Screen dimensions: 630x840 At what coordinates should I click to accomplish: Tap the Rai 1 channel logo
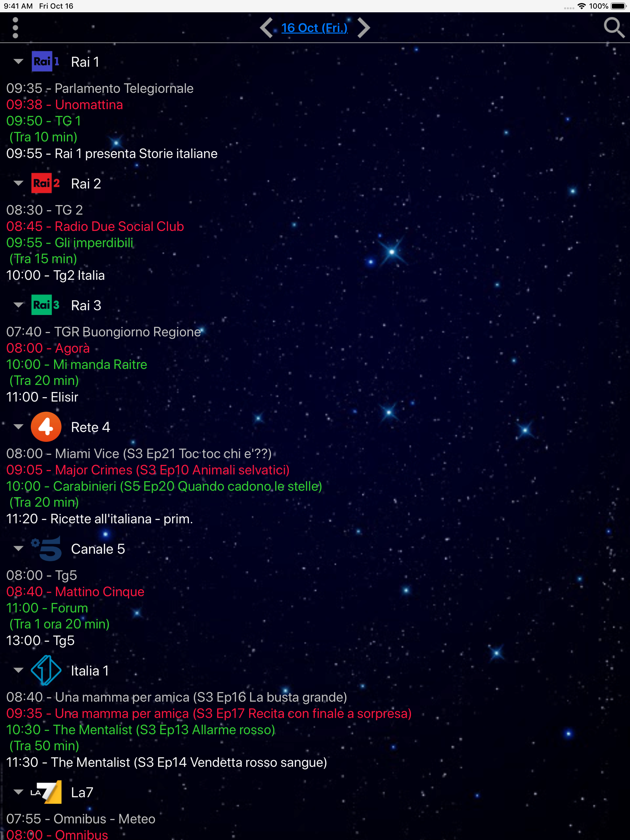pyautogui.click(x=46, y=61)
